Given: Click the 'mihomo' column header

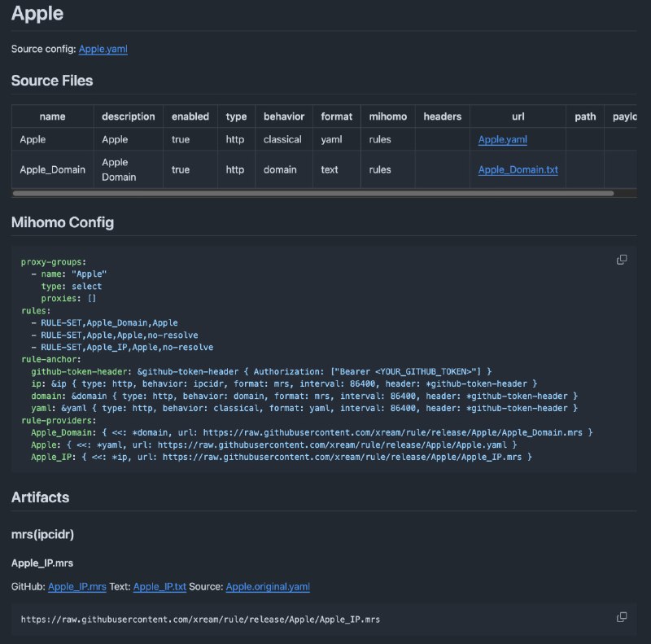Looking at the screenshot, I should tap(388, 116).
